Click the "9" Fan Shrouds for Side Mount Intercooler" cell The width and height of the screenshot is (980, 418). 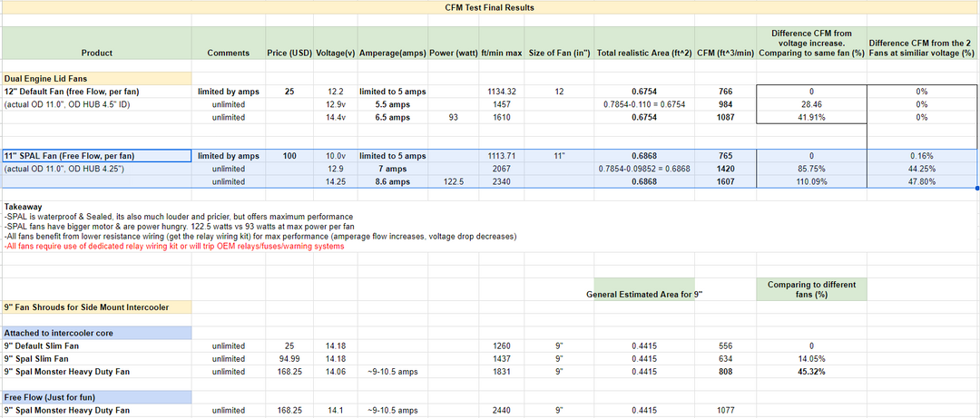pyautogui.click(x=87, y=307)
